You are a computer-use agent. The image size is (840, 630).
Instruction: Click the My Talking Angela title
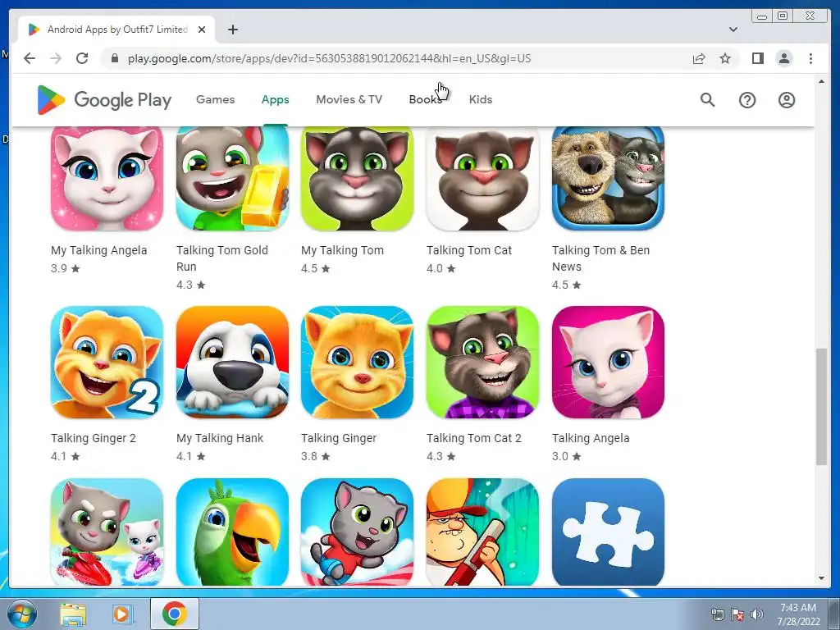click(98, 250)
